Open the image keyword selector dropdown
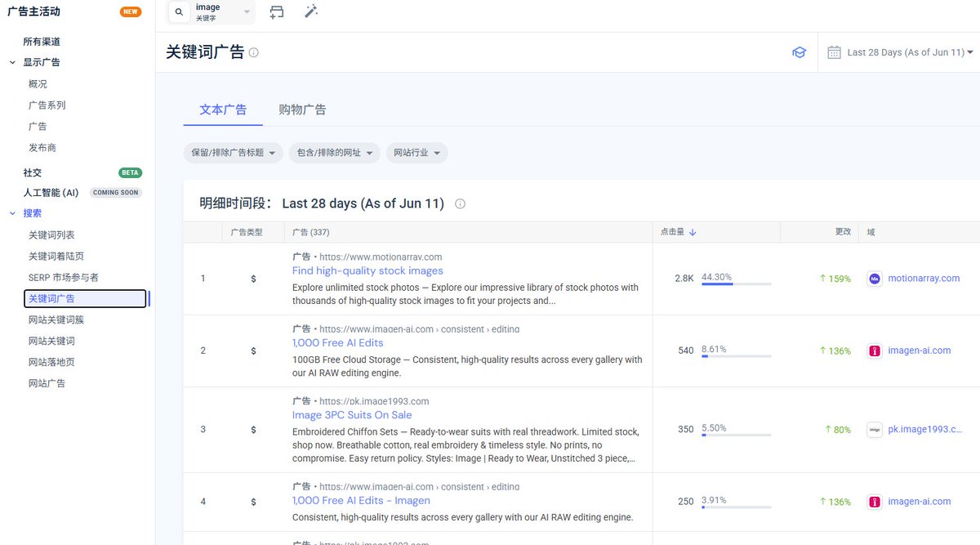 (x=223, y=12)
